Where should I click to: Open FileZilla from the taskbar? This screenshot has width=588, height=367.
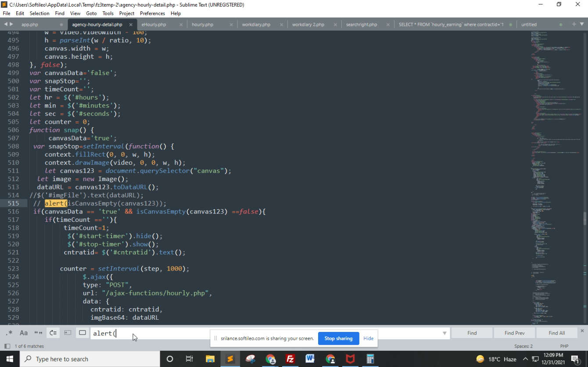(290, 359)
